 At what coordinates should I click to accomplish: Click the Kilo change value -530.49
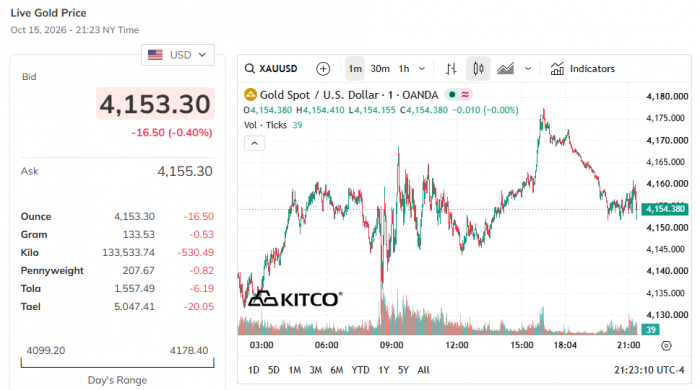point(196,253)
